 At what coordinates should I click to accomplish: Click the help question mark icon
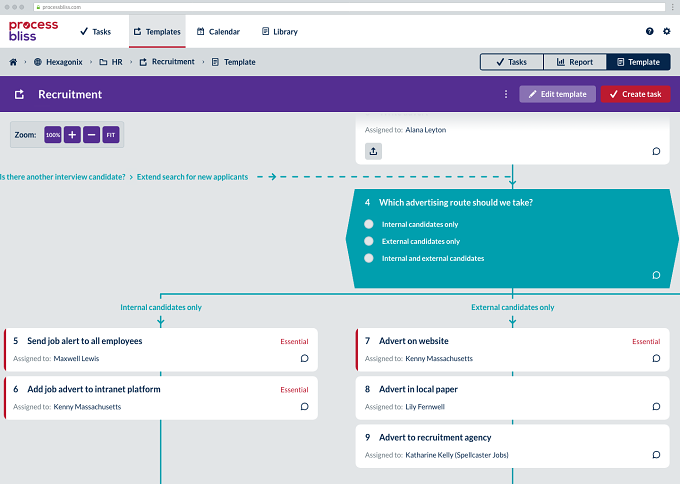tap(649, 31)
